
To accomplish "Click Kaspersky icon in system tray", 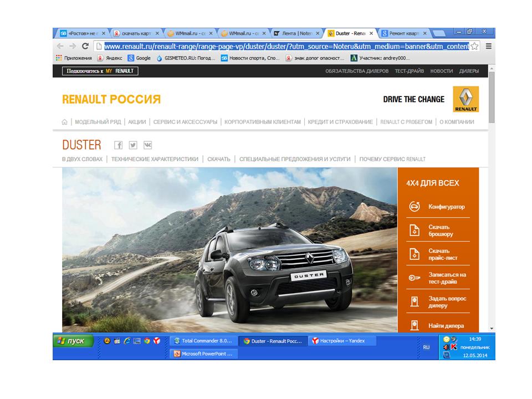I will click(x=454, y=347).
